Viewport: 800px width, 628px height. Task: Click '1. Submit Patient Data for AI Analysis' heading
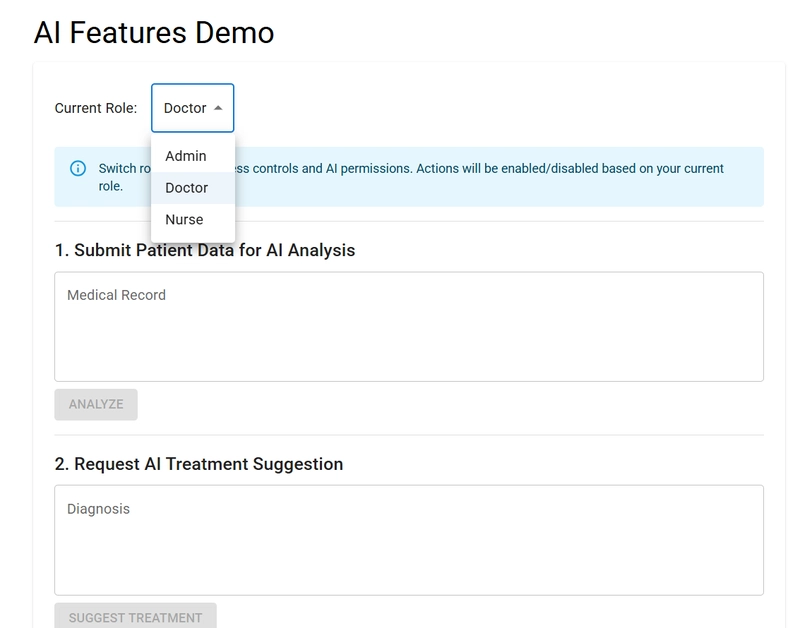(x=205, y=250)
